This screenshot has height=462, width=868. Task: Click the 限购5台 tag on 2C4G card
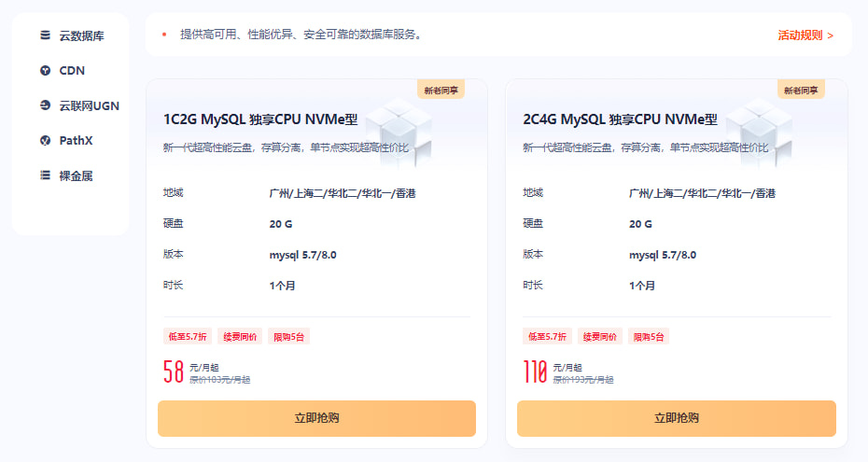[649, 337]
